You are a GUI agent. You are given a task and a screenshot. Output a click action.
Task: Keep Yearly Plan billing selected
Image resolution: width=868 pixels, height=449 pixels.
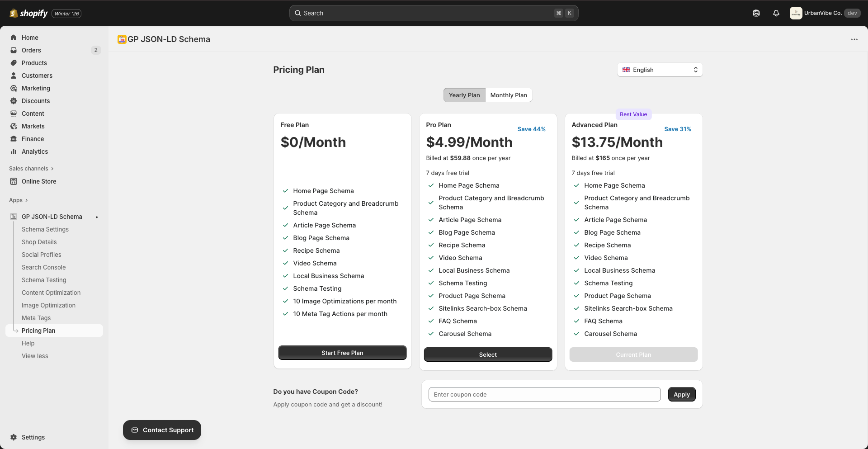point(464,95)
